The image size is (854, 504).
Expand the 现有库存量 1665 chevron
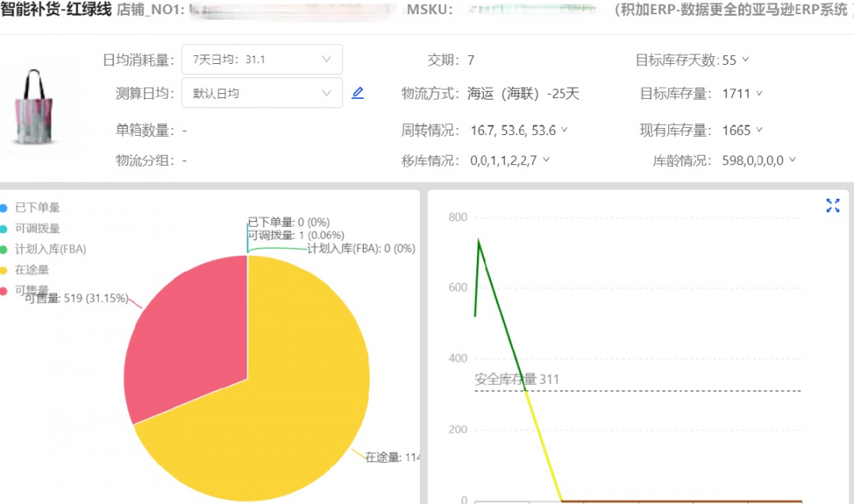(x=759, y=130)
